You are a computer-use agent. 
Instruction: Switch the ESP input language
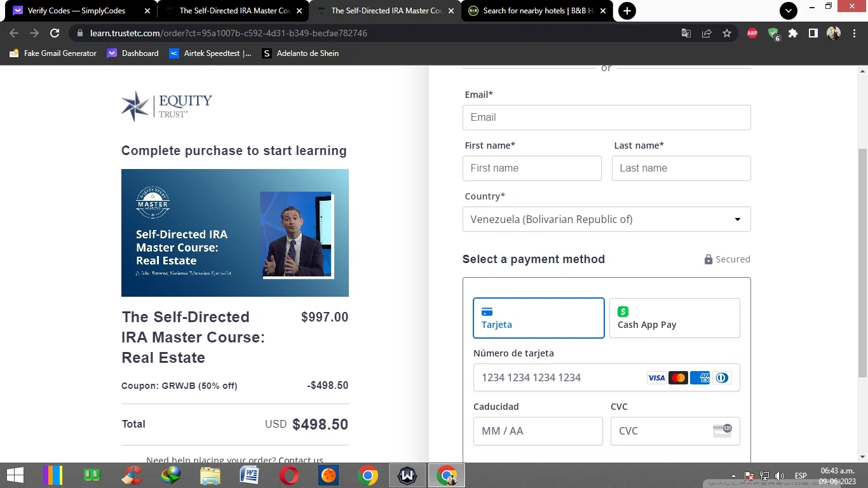801,475
